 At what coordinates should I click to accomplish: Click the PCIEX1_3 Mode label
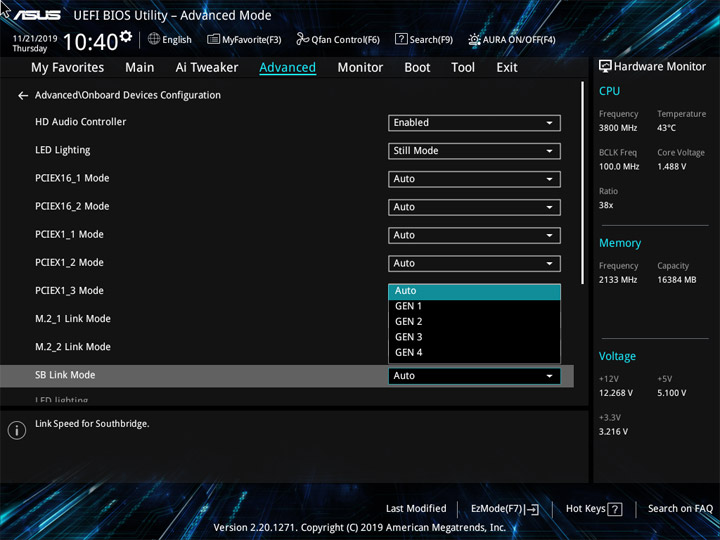[x=69, y=291]
